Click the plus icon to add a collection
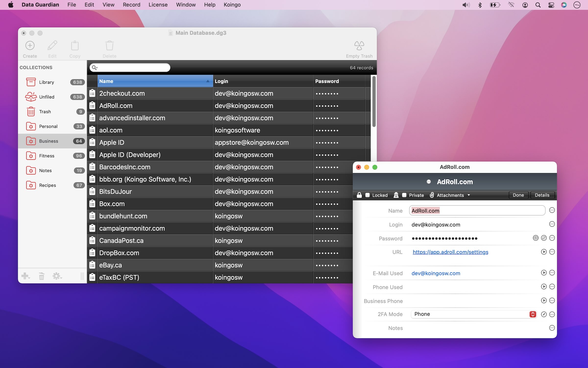 [25, 276]
